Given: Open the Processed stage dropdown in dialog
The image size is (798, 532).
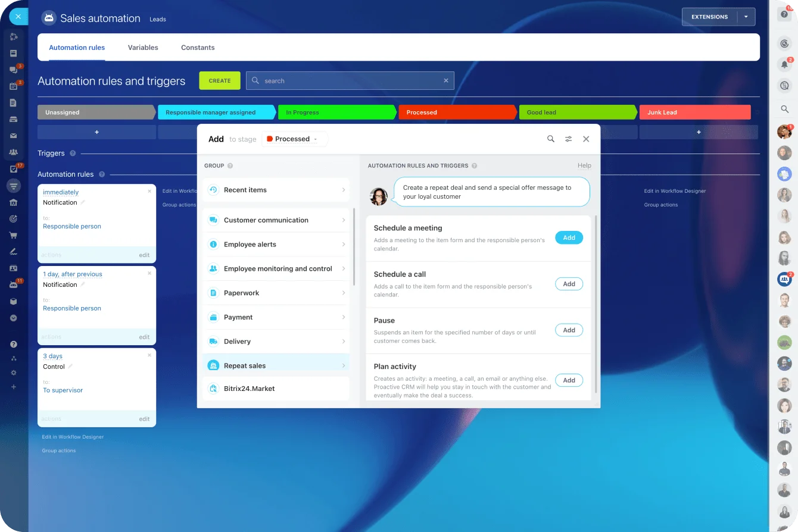Looking at the screenshot, I should [295, 139].
